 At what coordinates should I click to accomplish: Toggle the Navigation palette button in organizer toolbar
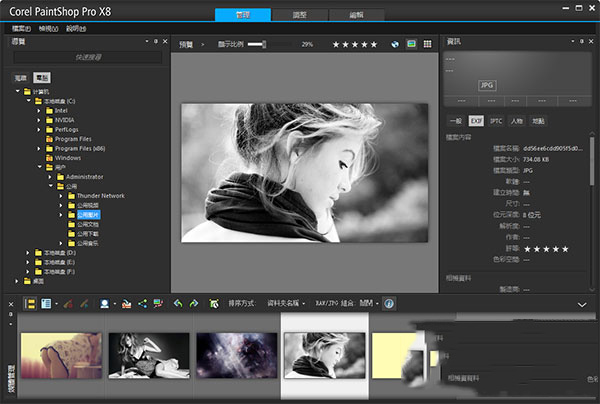[30, 304]
